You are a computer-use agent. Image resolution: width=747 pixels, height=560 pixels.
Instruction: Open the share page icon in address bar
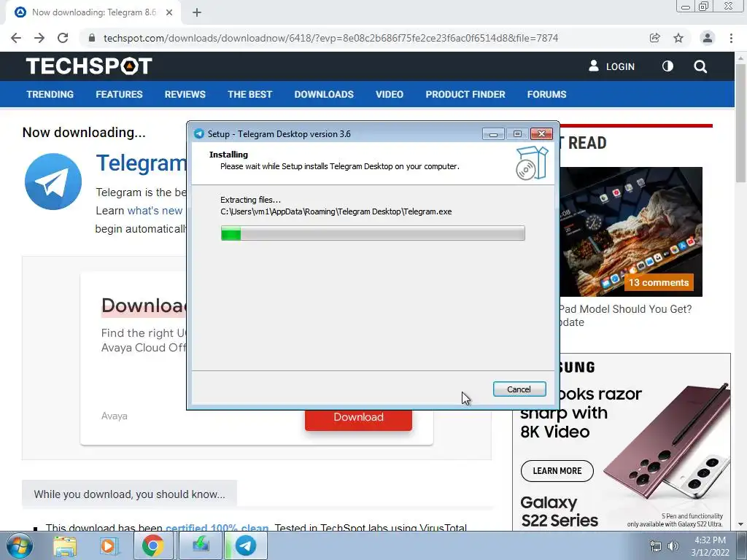tap(654, 38)
